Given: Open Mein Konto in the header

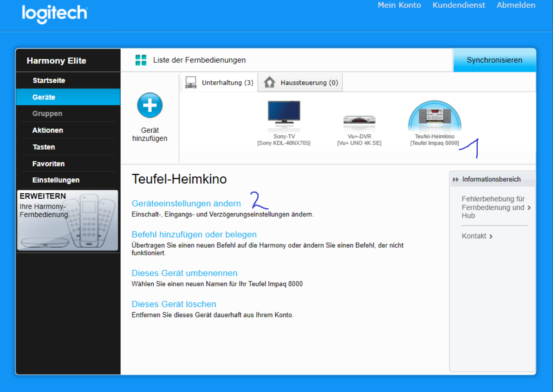Looking at the screenshot, I should (399, 5).
